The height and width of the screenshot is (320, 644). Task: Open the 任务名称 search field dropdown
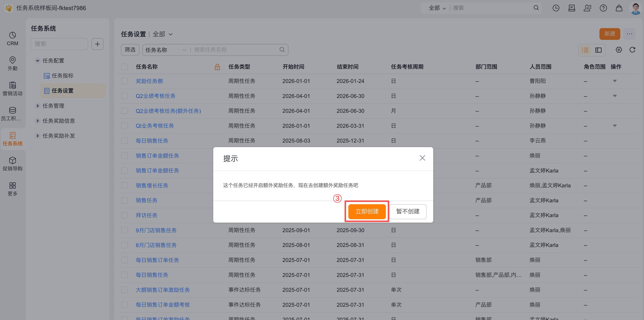pyautogui.click(x=165, y=50)
